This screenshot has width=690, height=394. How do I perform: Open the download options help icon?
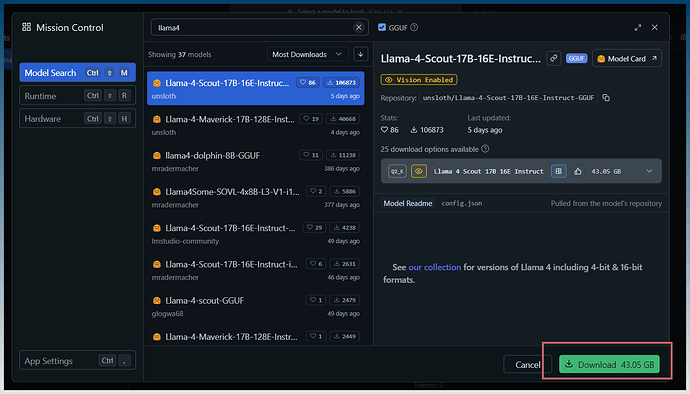[485, 149]
